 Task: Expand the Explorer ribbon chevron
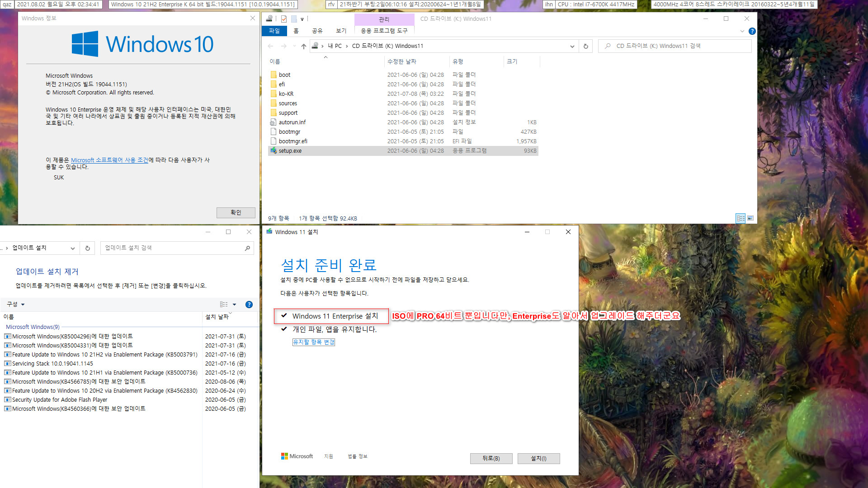pos(742,31)
